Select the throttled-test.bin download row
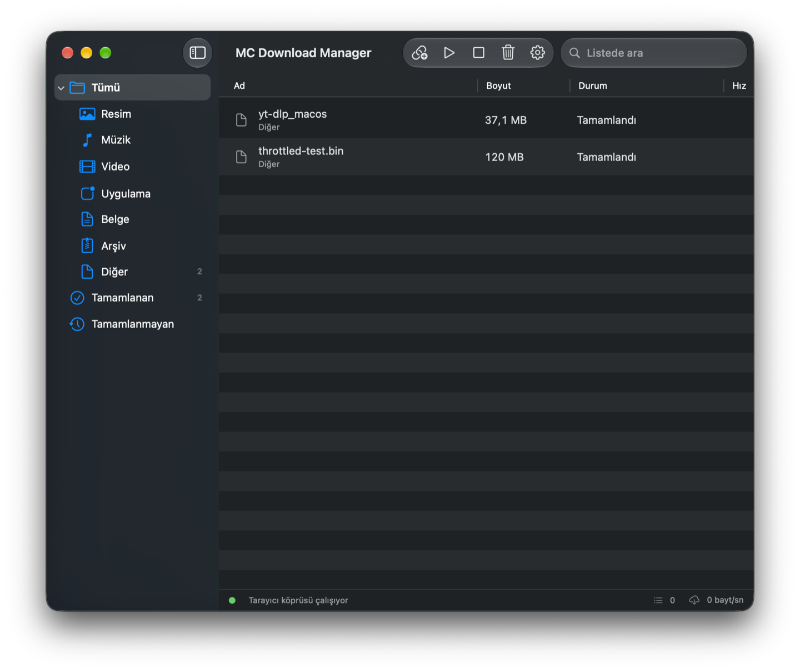Viewport: 800px width, 672px height. [486, 157]
